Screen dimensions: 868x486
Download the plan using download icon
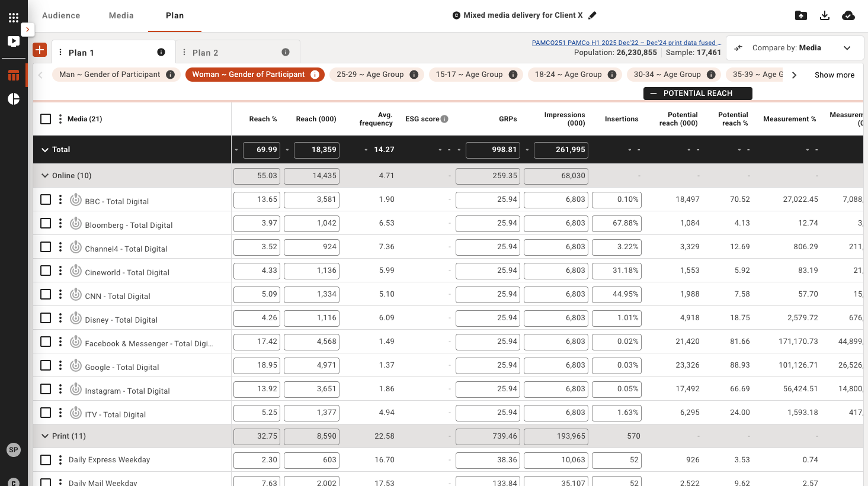825,15
